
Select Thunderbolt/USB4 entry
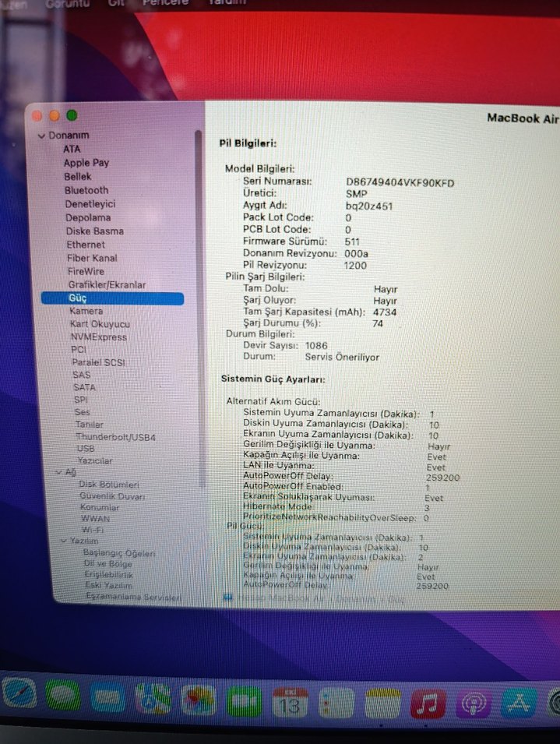116,436
